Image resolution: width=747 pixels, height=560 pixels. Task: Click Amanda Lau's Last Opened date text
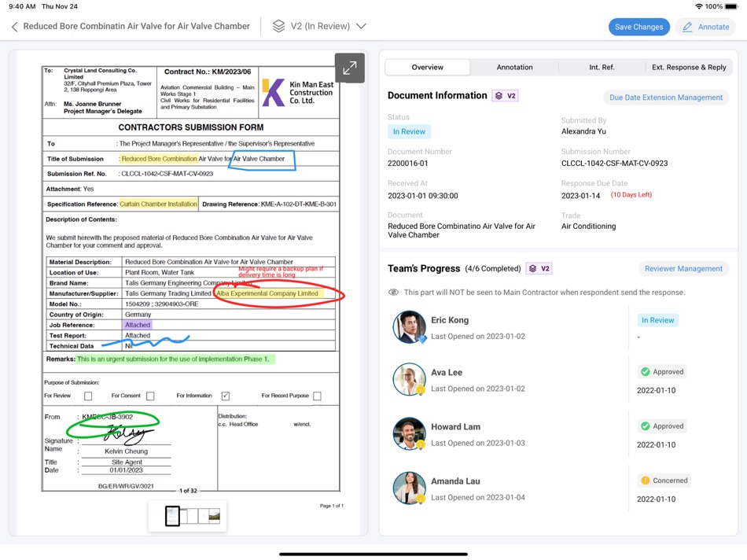[478, 498]
